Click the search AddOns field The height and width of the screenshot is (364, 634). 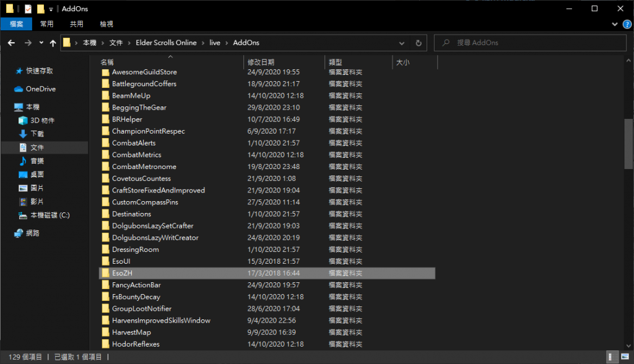point(530,43)
